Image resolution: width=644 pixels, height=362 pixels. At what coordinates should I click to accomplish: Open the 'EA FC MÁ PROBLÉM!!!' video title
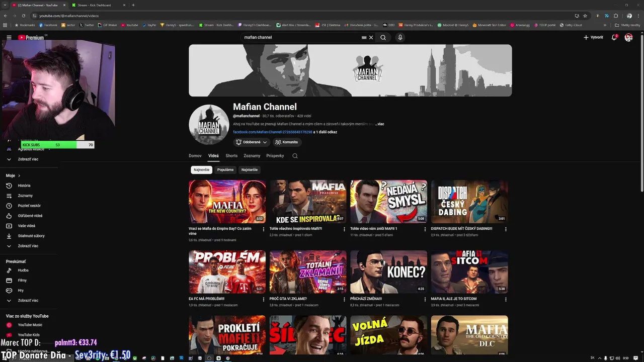tap(206, 299)
